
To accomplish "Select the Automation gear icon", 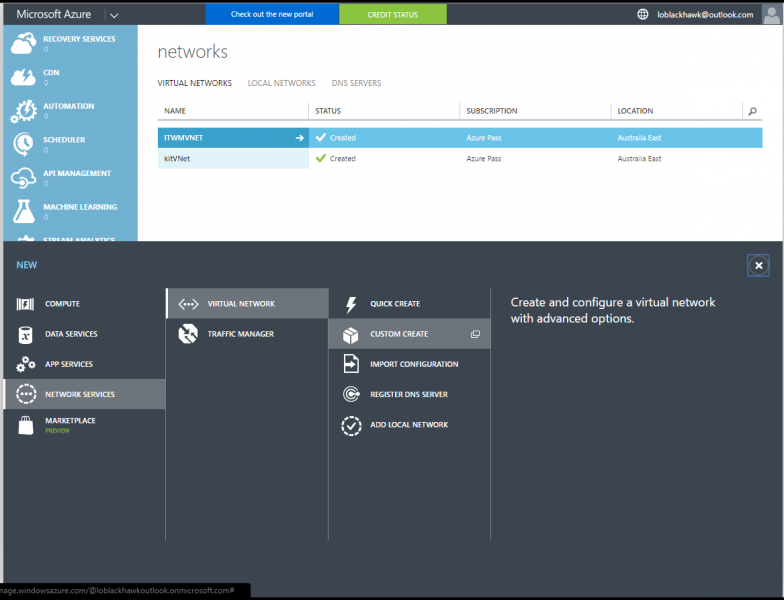I will tap(24, 110).
